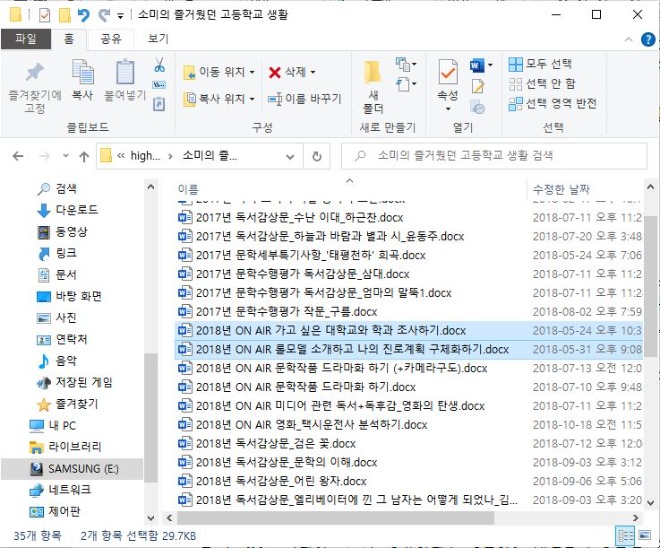Click the 'high...' breadcrumb in the address bar
Image resolution: width=660 pixels, height=548 pixels.
(145, 156)
